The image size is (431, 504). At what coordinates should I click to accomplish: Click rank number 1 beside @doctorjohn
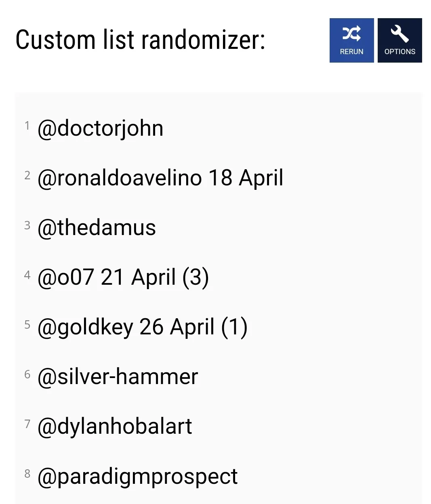(x=27, y=126)
